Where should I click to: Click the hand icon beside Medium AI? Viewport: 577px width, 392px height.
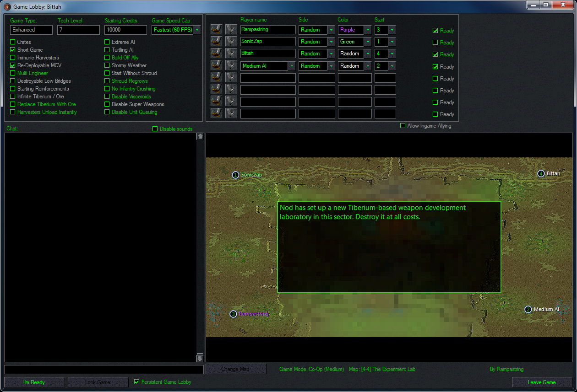(231, 65)
